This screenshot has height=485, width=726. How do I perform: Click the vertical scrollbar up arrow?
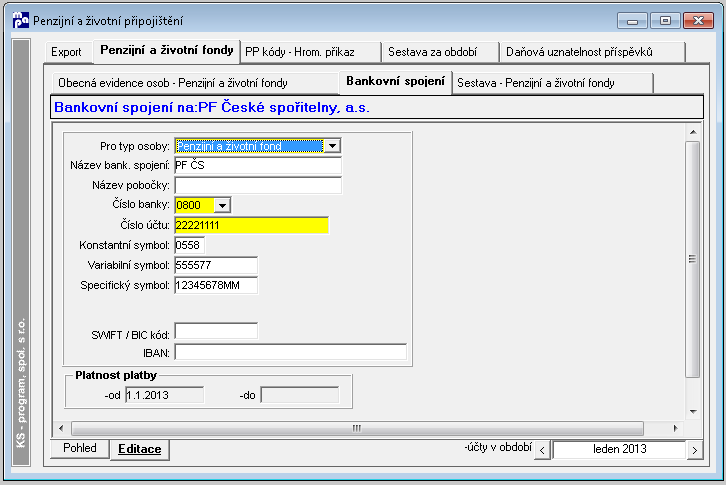pyautogui.click(x=693, y=132)
